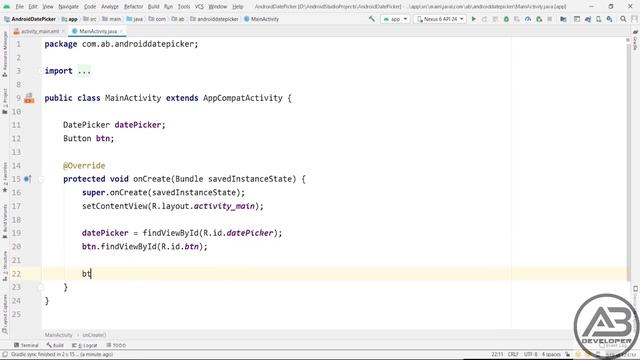
Task: Open the app run configuration dropdown
Action: [395, 19]
